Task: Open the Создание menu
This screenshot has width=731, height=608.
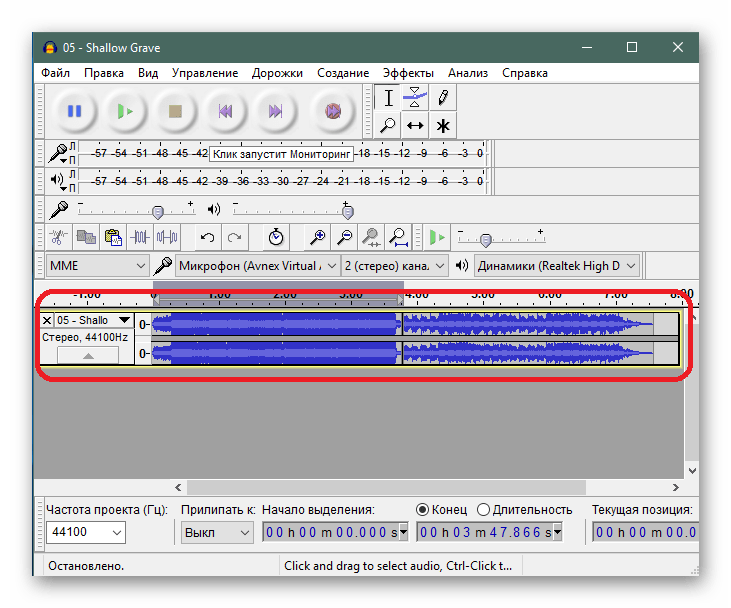Action: click(x=343, y=73)
